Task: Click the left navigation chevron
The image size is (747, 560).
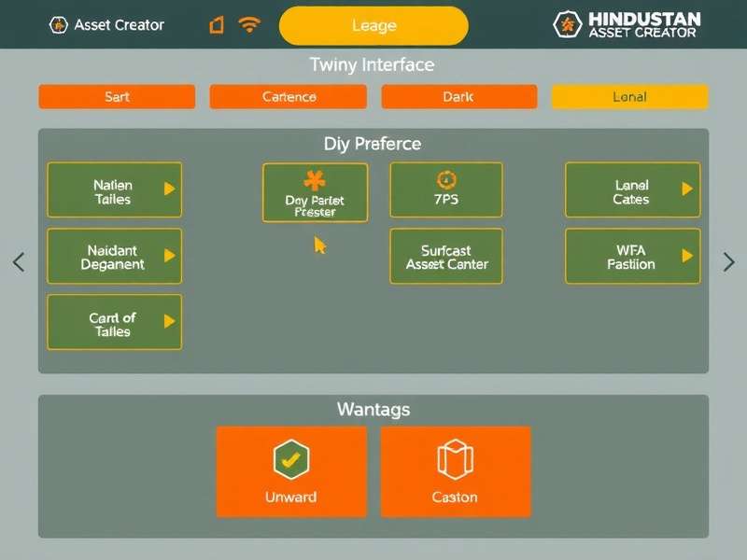Action: [18, 262]
